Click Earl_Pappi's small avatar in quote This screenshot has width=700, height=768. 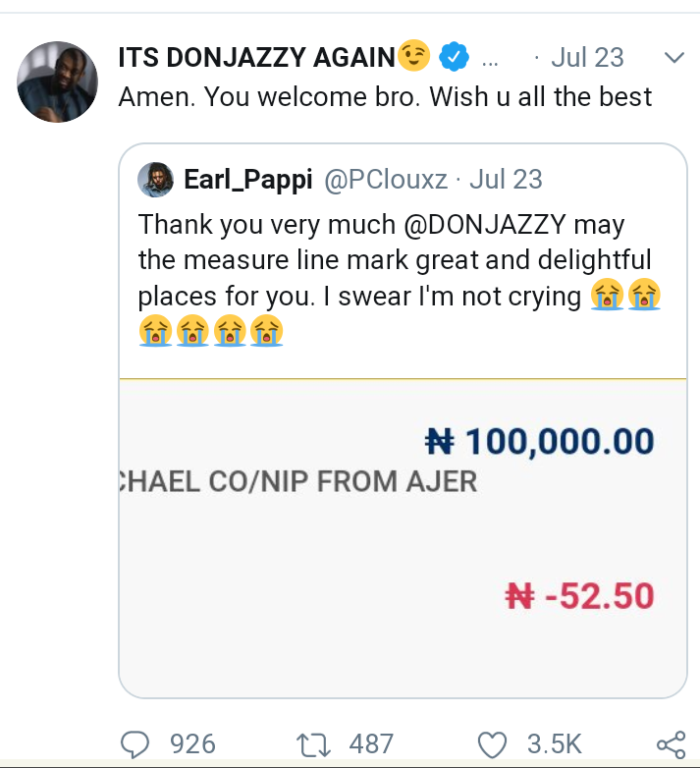click(x=155, y=180)
